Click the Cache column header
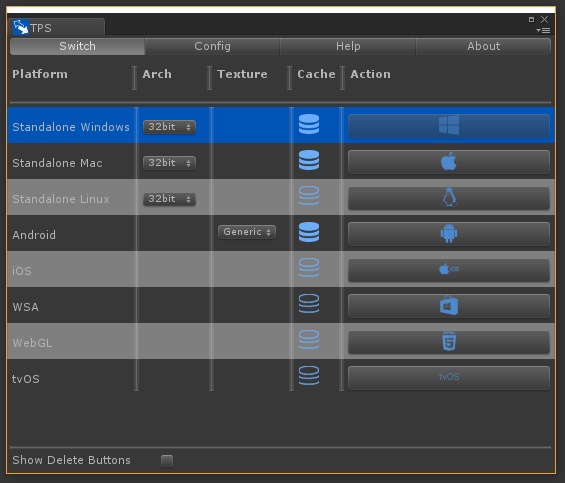565x483 pixels. pos(316,74)
